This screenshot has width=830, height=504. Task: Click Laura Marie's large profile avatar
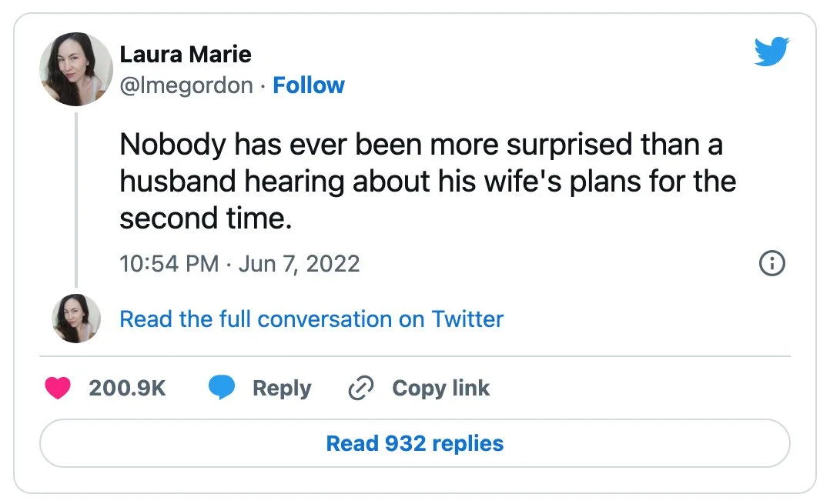tap(76, 69)
